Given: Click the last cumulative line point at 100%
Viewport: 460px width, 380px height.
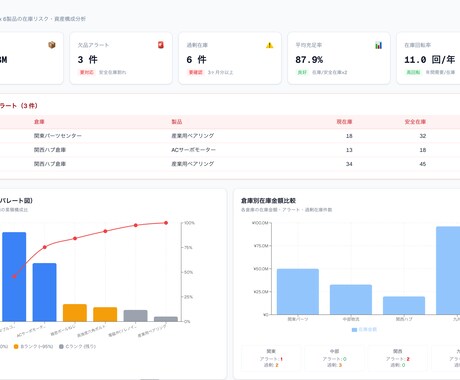Looking at the screenshot, I should point(166,223).
